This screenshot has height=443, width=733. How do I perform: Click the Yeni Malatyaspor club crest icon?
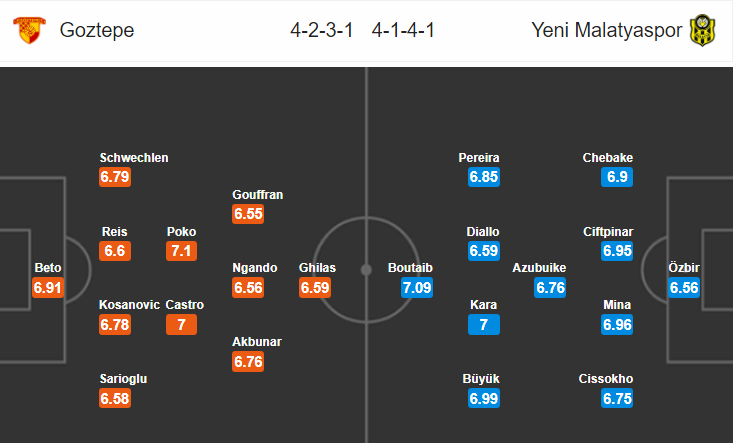click(702, 30)
